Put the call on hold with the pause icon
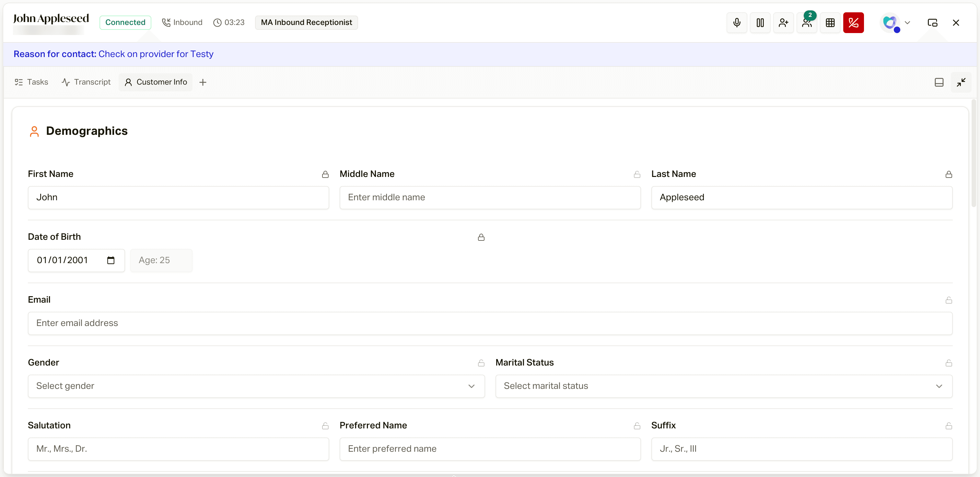Image resolution: width=980 pixels, height=477 pixels. (760, 23)
